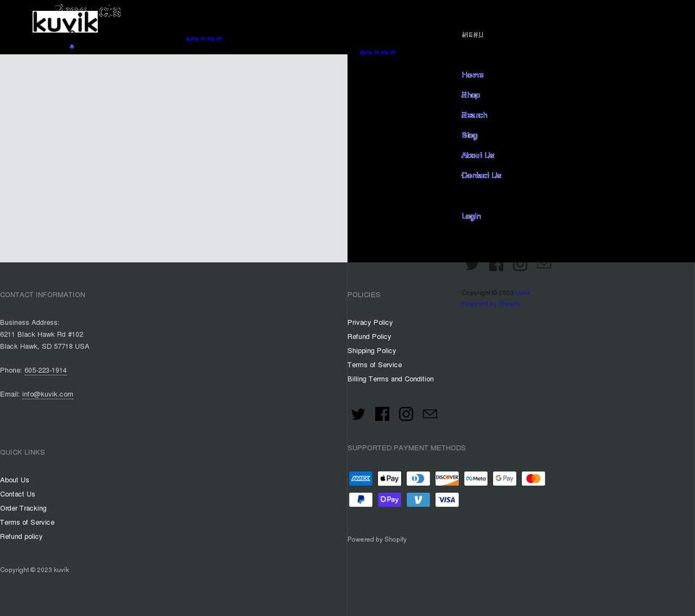
Task: Open Shop in the menu
Action: [471, 95]
